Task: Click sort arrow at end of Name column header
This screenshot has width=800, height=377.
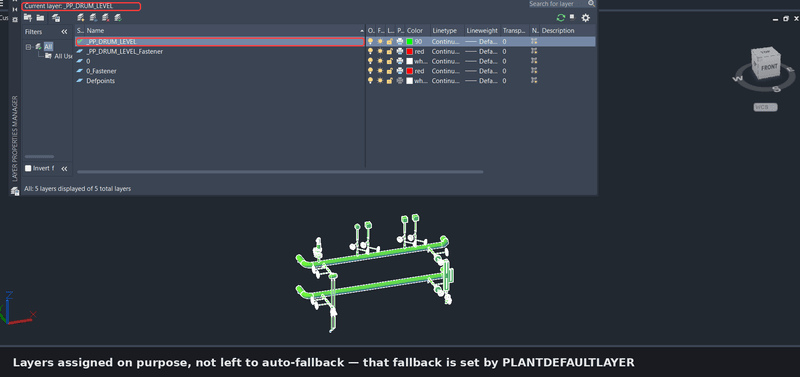Action: click(362, 31)
